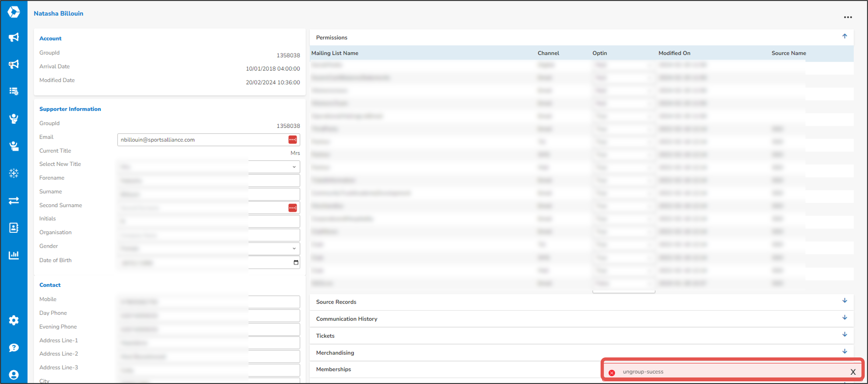Open the settings gear icon in sidebar
The image size is (868, 384).
14,320
